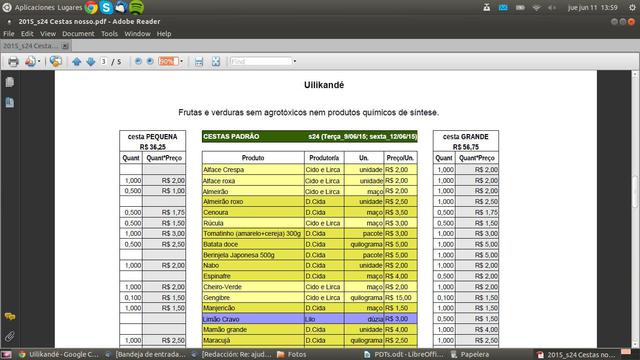
Task: Click the CESTAS PADRÃO green header
Action: [x=309, y=136]
